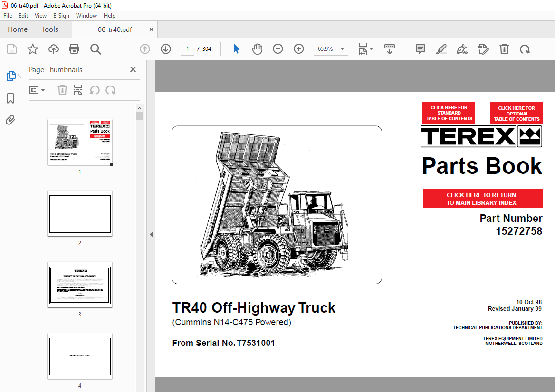555x392 pixels.
Task: Add file to starred with star icon
Action: 33,49
